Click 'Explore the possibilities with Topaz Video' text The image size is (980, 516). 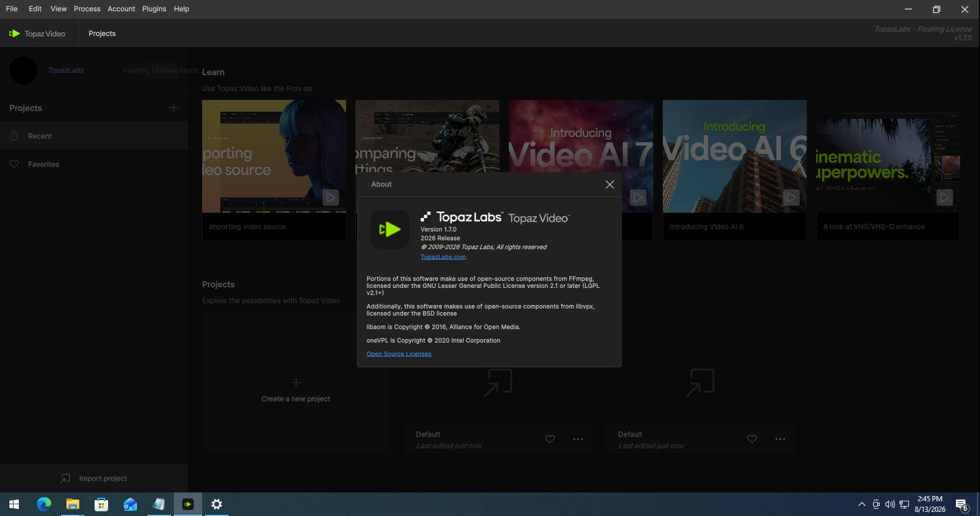pyautogui.click(x=271, y=301)
